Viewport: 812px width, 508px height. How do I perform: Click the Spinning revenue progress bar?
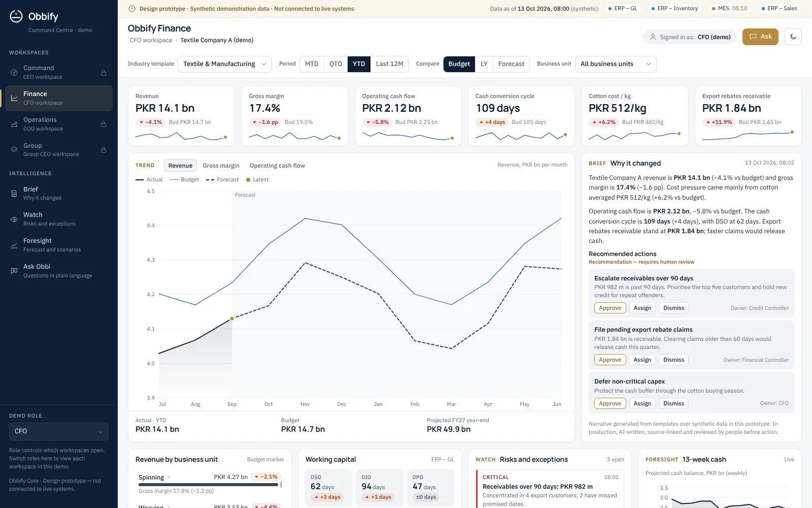209,485
